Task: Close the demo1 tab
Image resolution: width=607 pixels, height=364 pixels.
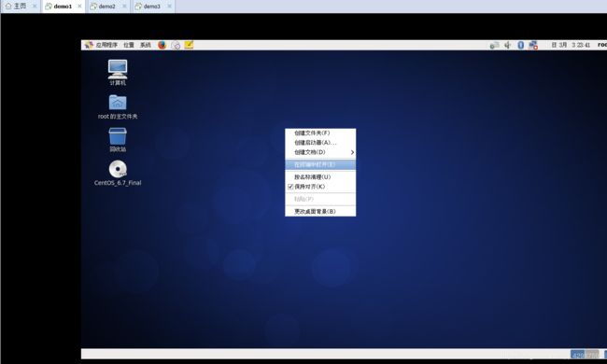Action: tap(79, 7)
